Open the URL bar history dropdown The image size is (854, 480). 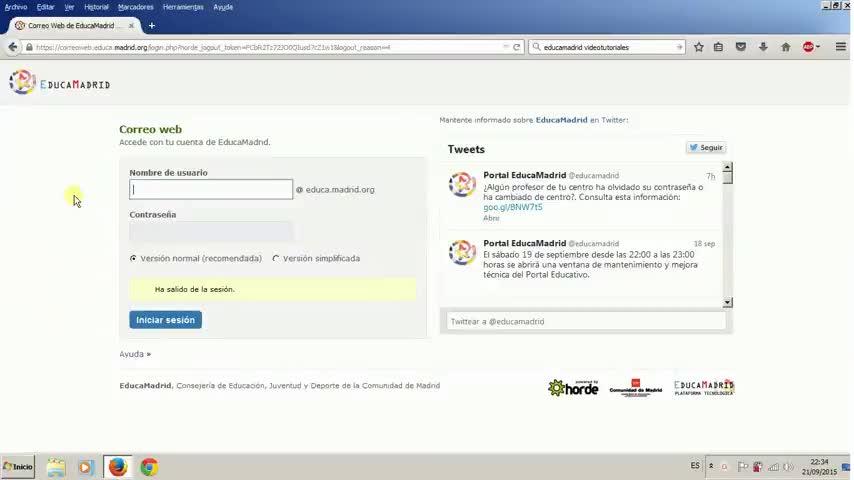pos(506,47)
